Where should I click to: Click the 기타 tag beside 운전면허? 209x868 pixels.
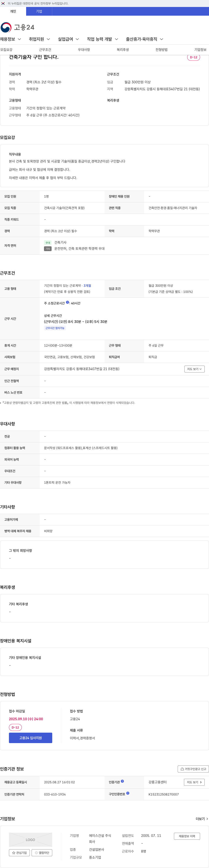[x=48, y=249]
